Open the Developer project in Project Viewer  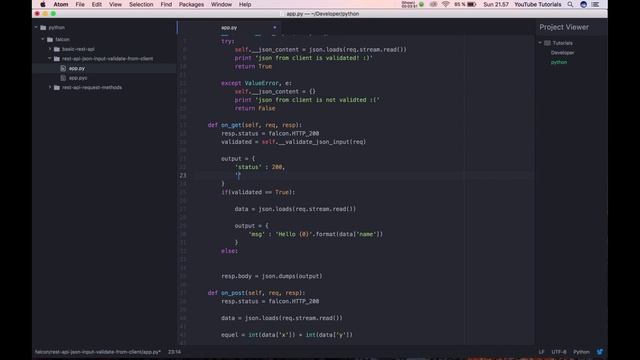tap(562, 53)
